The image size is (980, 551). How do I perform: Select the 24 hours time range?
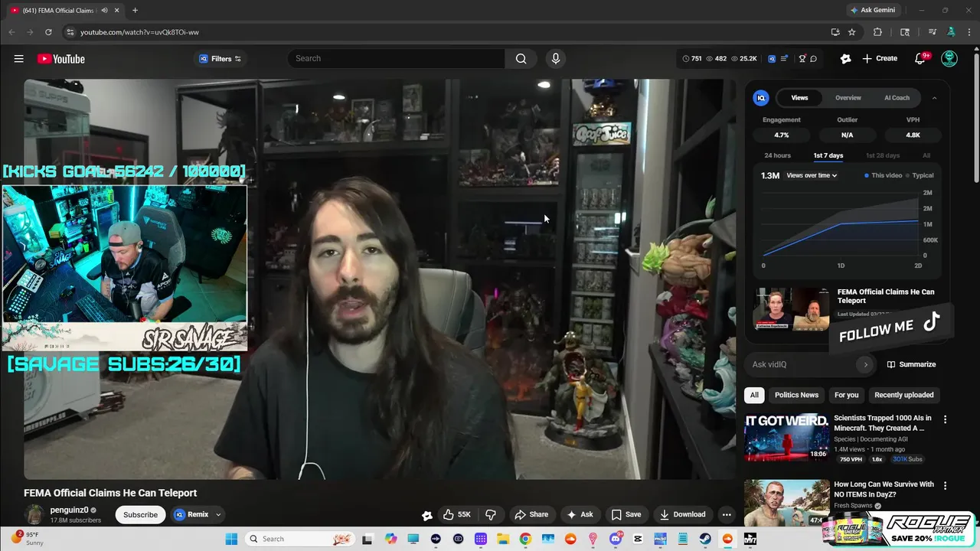(x=777, y=155)
